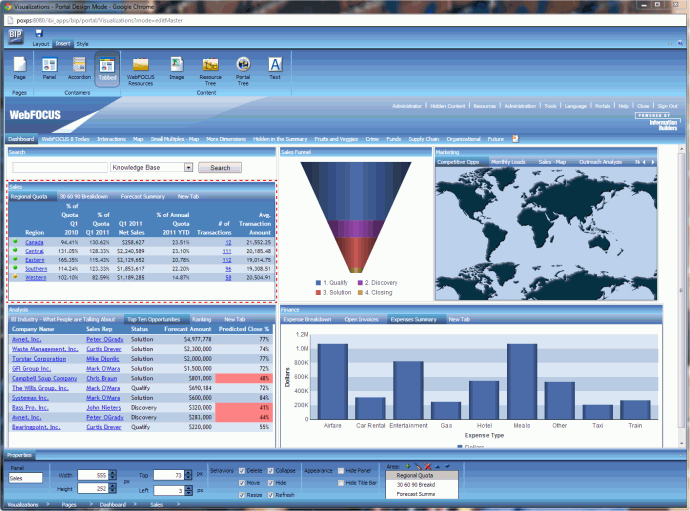Open the Tools menu in portal header

coord(550,106)
